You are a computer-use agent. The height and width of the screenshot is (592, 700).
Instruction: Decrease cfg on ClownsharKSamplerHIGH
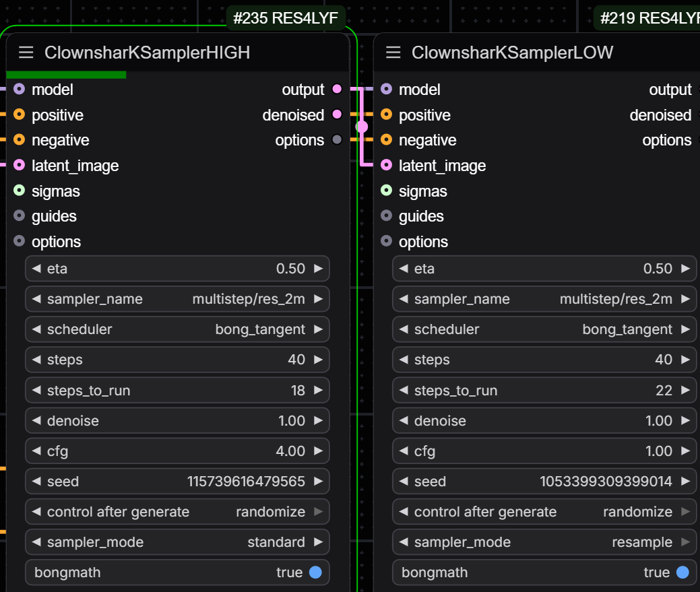36,451
